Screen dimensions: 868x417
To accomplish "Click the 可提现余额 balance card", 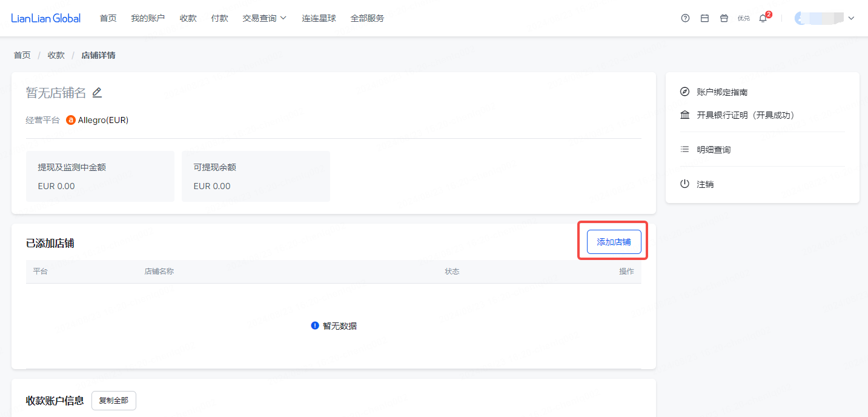I will [x=256, y=176].
